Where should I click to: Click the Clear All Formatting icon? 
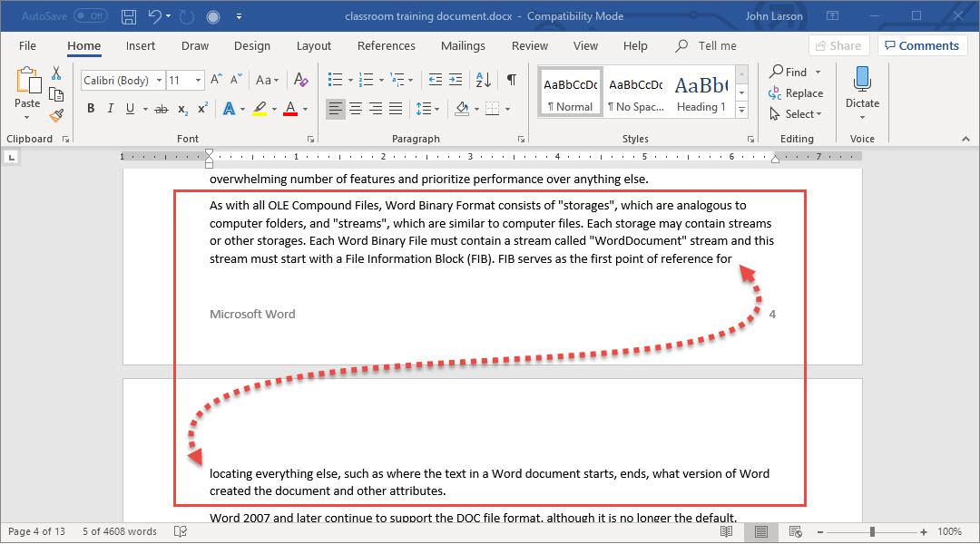302,80
